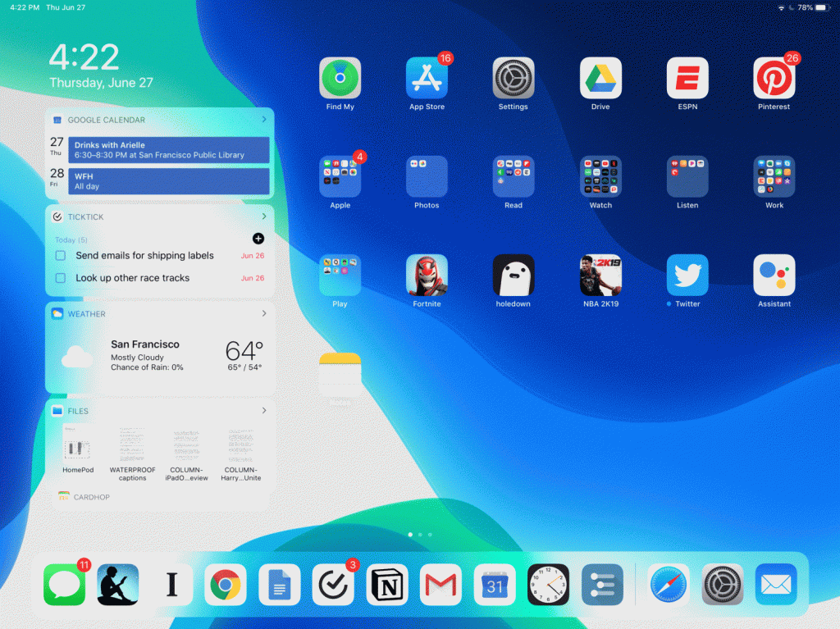Start Fortnite
Screen dimensions: 840x629
(x=427, y=275)
